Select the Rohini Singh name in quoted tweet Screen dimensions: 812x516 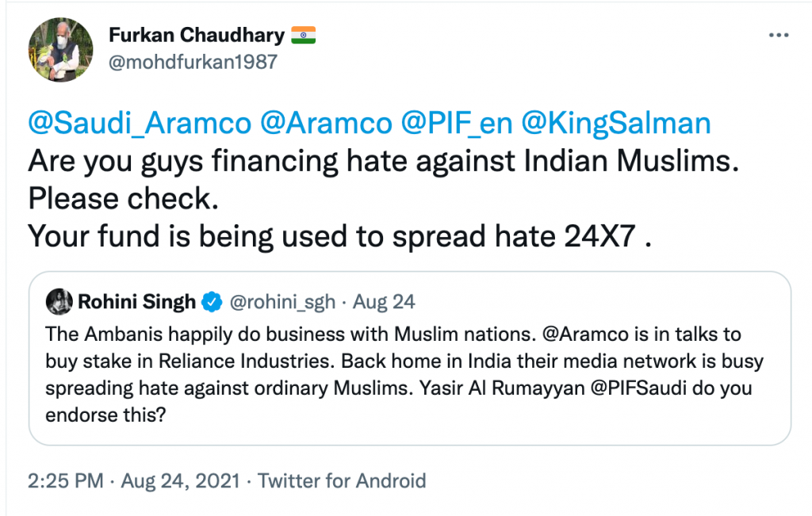click(136, 301)
